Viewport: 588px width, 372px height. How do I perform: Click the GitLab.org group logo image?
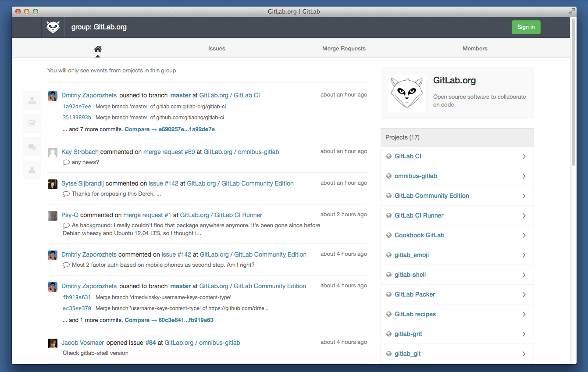(406, 93)
